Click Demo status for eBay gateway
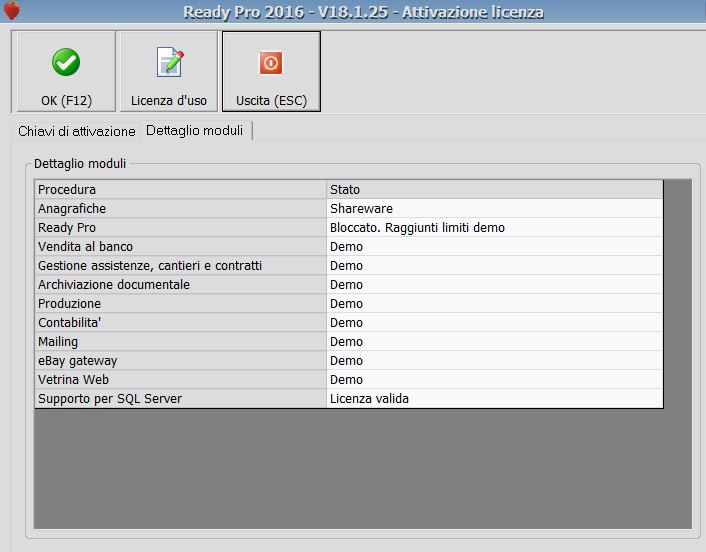This screenshot has width=706, height=552. point(495,360)
